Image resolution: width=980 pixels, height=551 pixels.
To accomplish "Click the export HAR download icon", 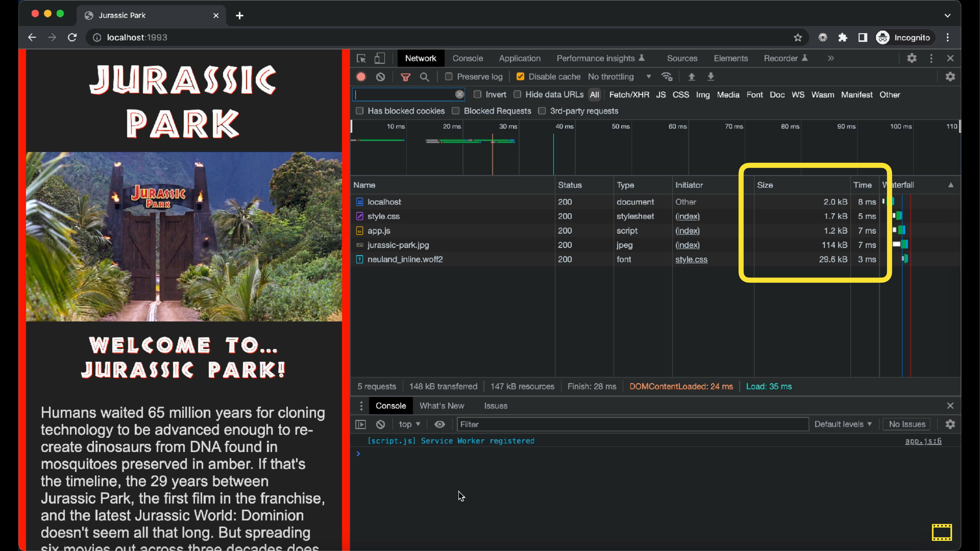I will (x=711, y=77).
